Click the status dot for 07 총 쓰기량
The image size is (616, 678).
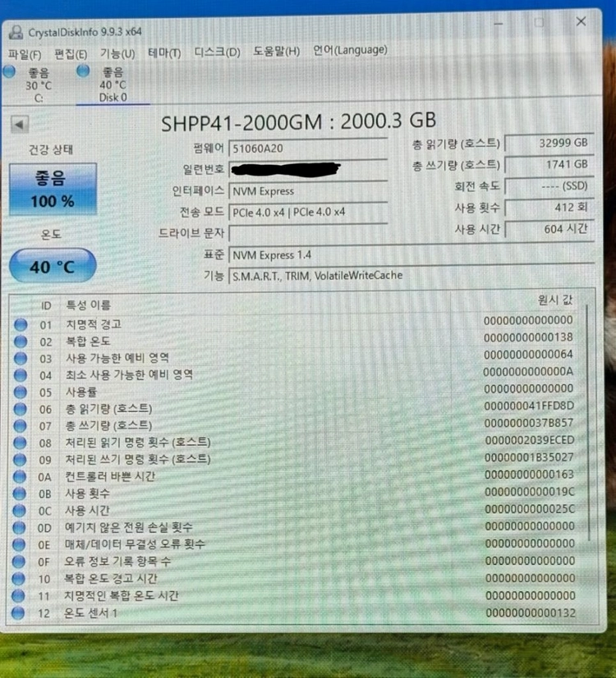tap(20, 426)
